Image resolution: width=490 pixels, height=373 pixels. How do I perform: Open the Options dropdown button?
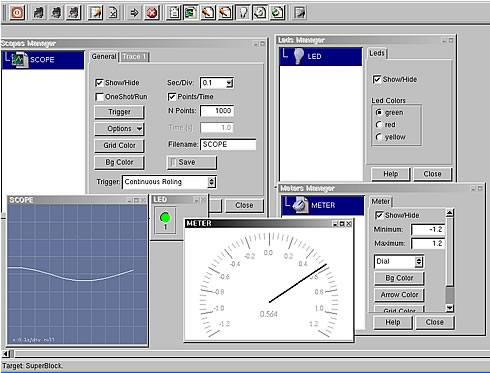(119, 129)
